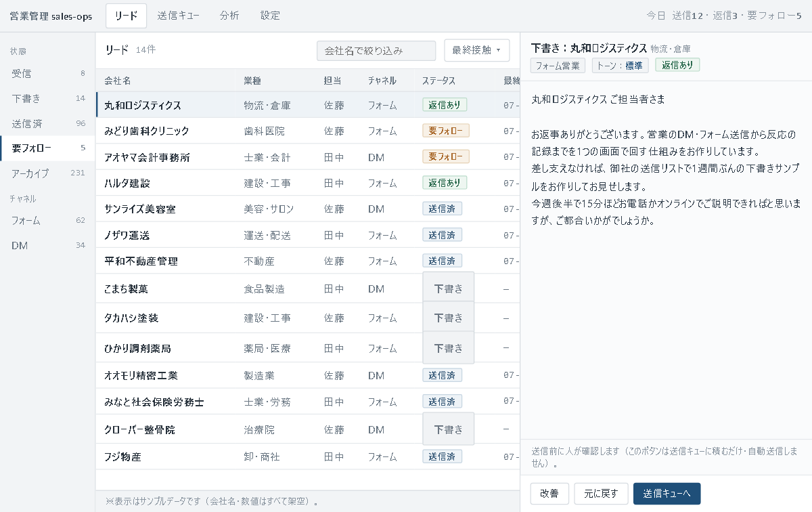This screenshot has height=512, width=812.
Task: Select the ひかり調剤薬局 row
Action: [x=308, y=348]
